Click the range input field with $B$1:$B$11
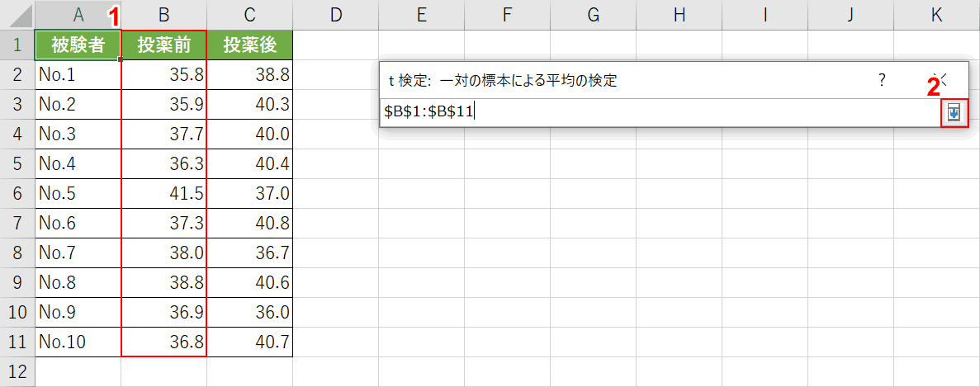The image size is (980, 387). 661,112
